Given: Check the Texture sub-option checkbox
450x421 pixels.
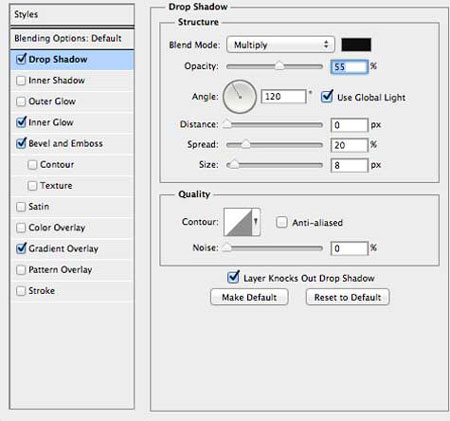Looking at the screenshot, I should [x=32, y=186].
